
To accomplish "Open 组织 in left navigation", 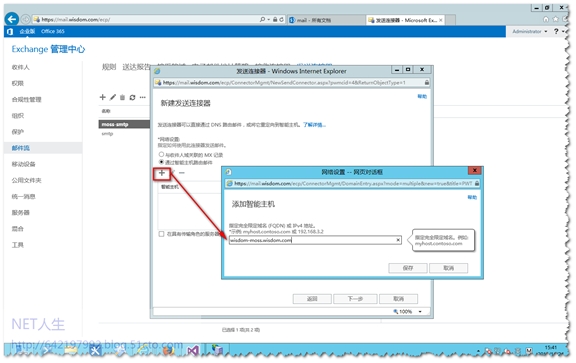I will coord(17,116).
